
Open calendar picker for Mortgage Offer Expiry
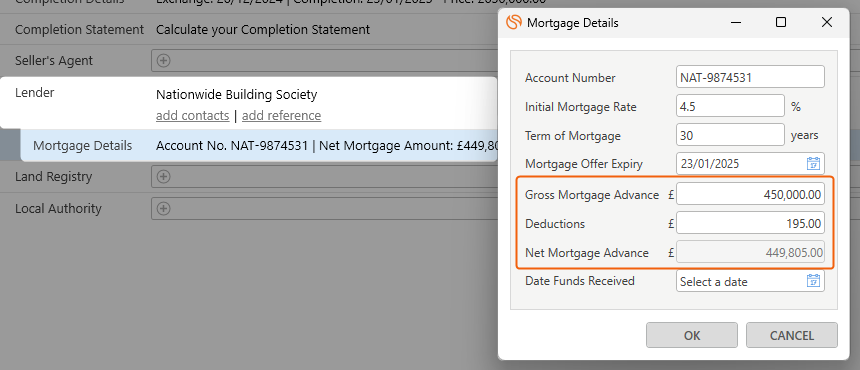tap(813, 163)
